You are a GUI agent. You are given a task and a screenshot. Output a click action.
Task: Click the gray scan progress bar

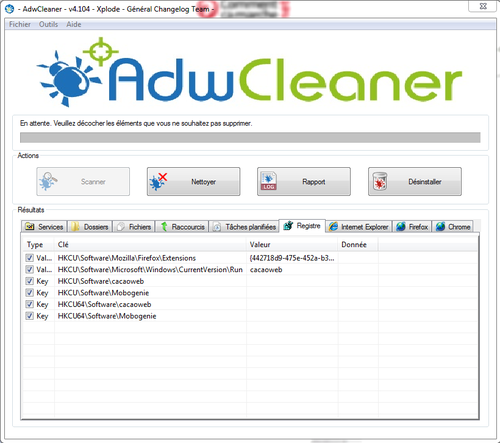(250, 137)
